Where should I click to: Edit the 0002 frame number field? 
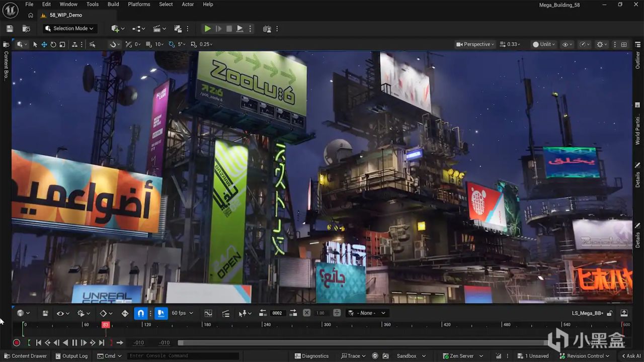(x=277, y=313)
